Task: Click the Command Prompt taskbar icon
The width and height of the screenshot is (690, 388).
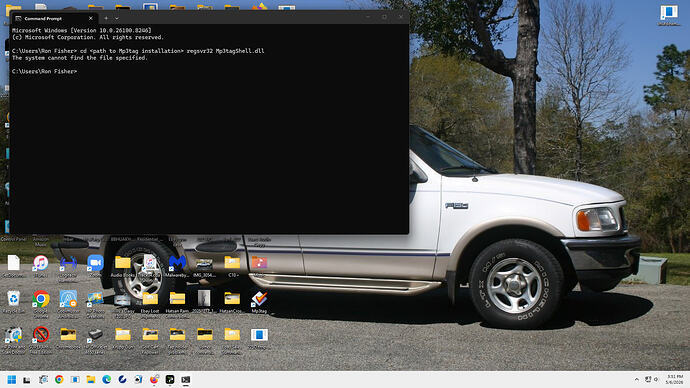Action: click(186, 380)
